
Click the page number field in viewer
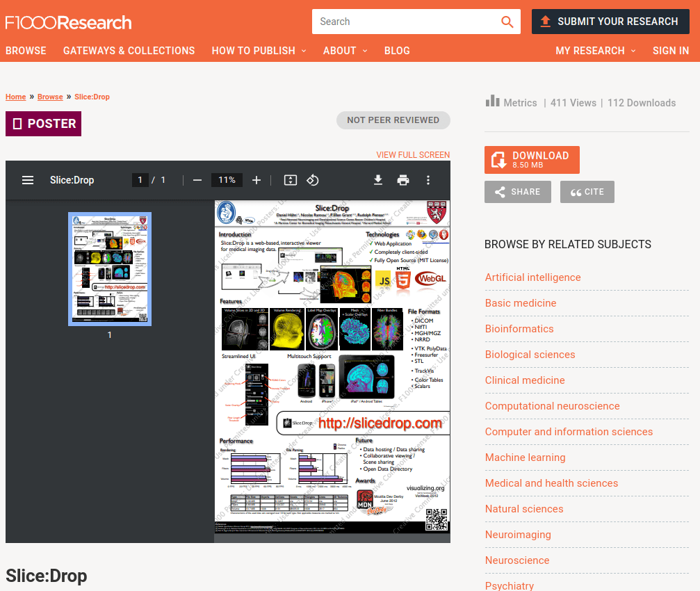coord(140,180)
